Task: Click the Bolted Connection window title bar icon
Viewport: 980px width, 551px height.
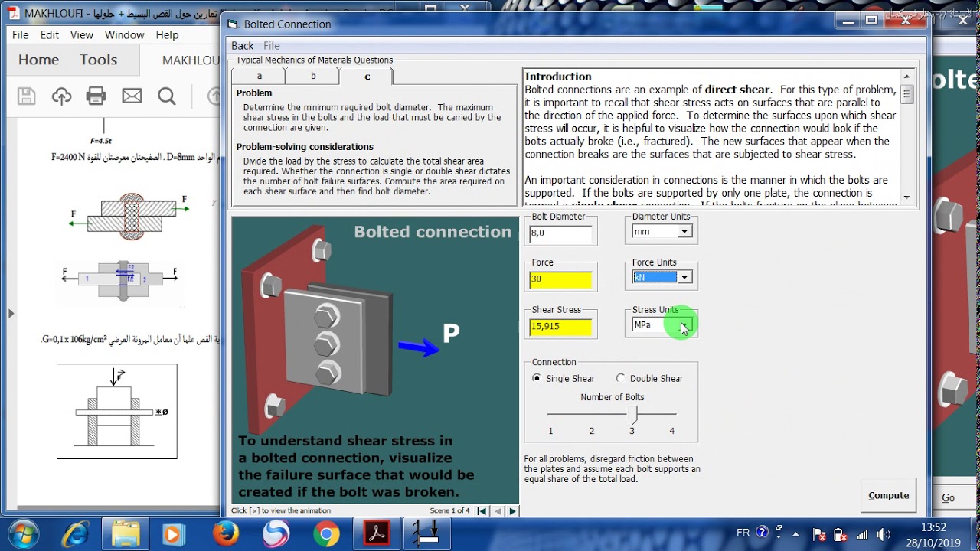Action: click(x=233, y=24)
